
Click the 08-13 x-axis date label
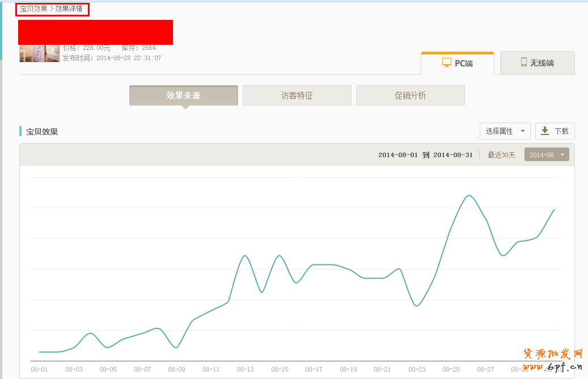click(245, 369)
